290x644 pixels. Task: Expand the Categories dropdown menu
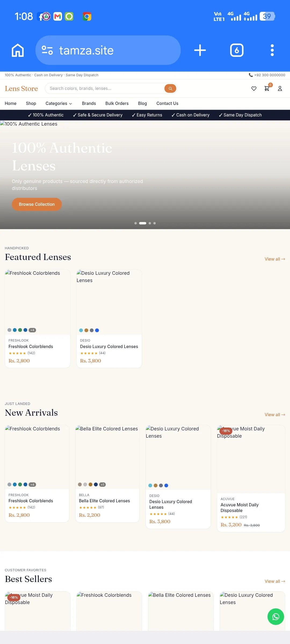pos(59,104)
